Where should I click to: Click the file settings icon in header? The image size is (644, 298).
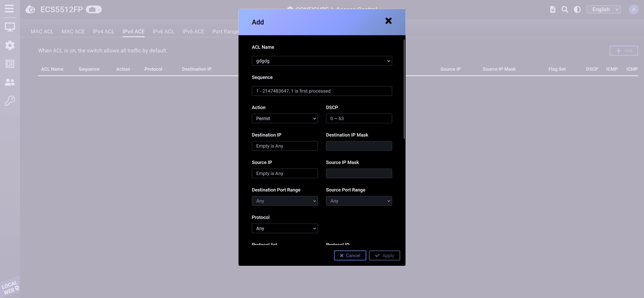click(x=553, y=10)
